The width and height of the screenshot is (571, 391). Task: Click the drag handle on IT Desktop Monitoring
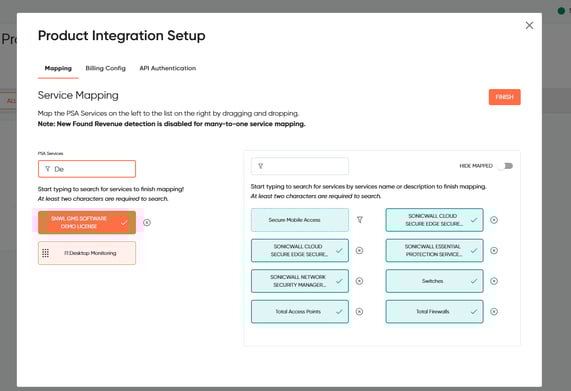[x=46, y=253]
